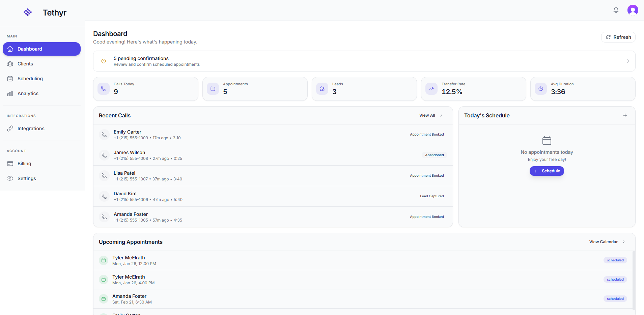
Task: Click the Tethyr logo icon
Action: point(28,12)
